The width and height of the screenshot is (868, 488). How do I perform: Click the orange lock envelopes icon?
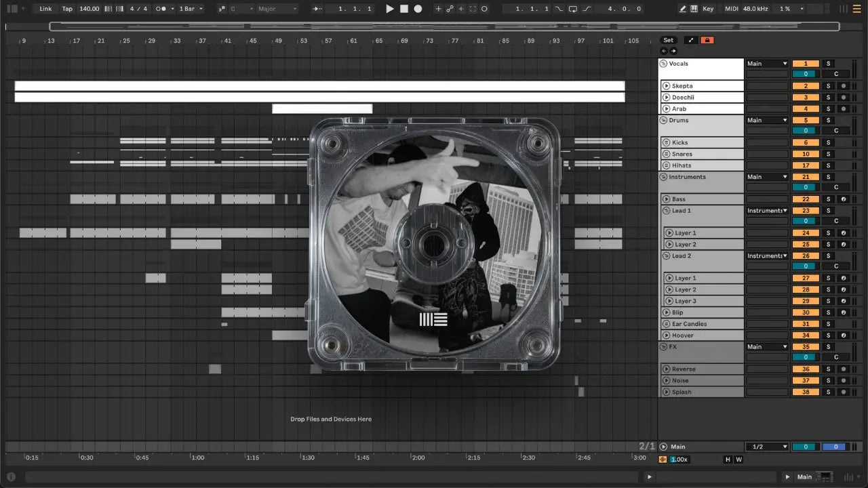pyautogui.click(x=707, y=40)
